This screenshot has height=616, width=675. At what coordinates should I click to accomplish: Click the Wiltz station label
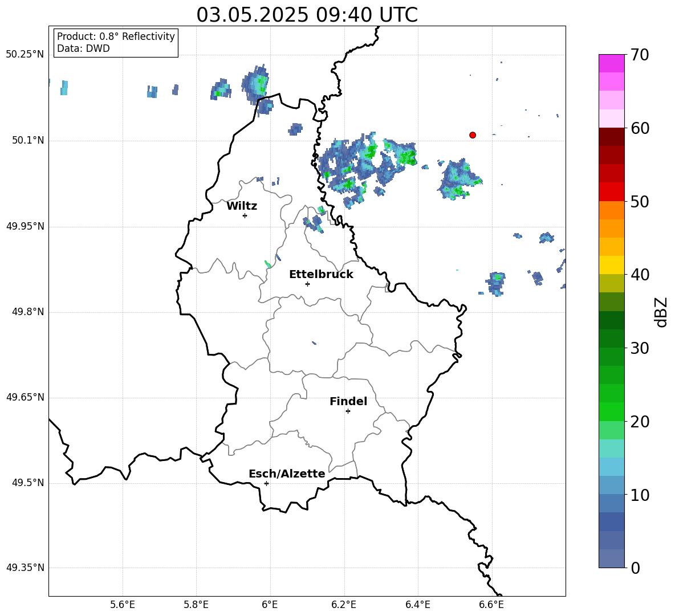(242, 206)
